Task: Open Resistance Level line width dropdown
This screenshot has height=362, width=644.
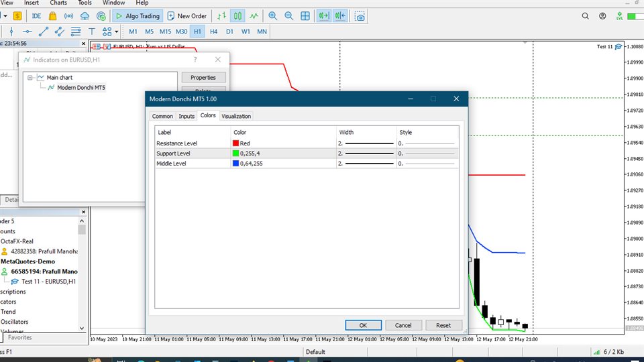Action: tap(366, 143)
